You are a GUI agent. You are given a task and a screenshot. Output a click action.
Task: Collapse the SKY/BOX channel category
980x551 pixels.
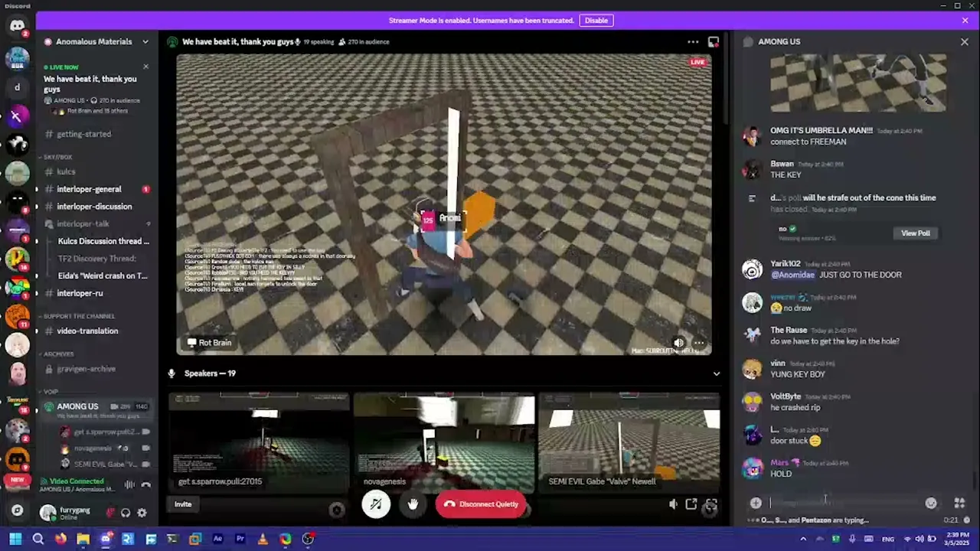tap(58, 157)
